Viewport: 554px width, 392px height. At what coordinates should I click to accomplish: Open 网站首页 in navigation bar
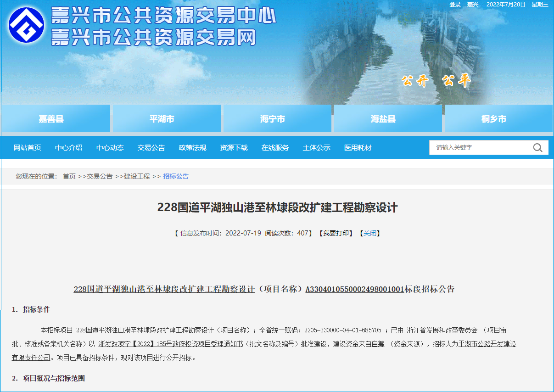28,148
